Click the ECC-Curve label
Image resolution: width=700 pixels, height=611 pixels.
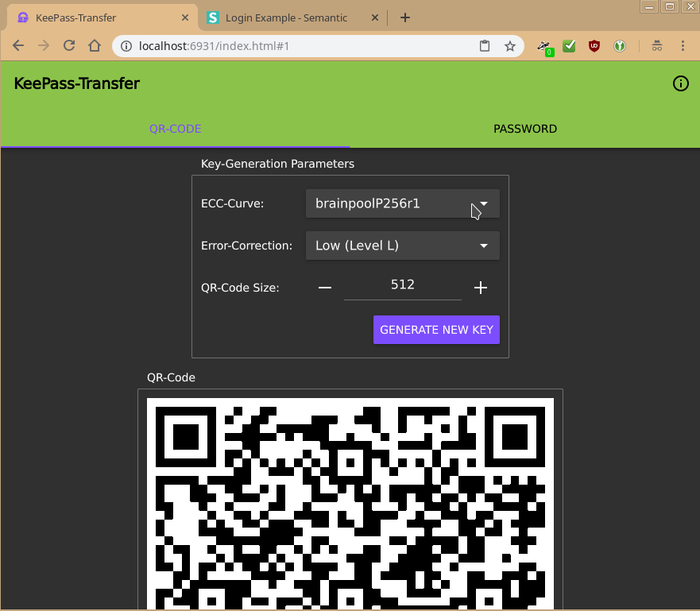[233, 203]
